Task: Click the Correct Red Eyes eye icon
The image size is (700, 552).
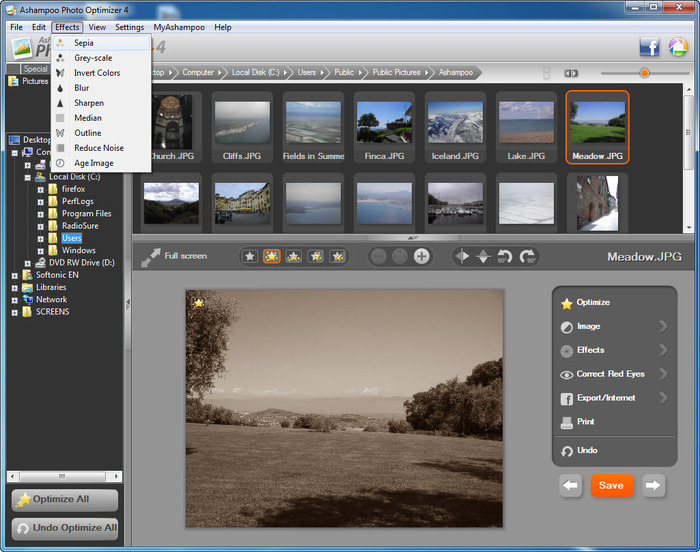Action: [x=567, y=375]
